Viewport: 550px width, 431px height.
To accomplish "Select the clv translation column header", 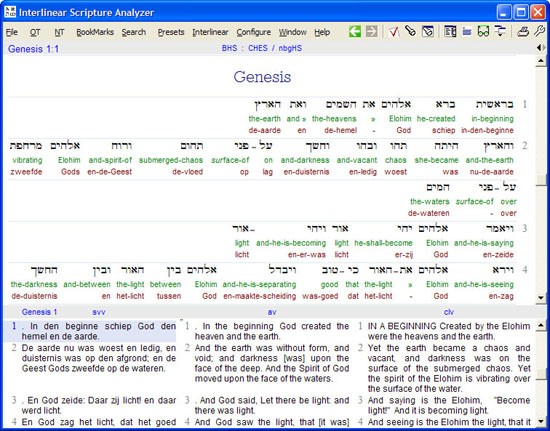I will (449, 312).
